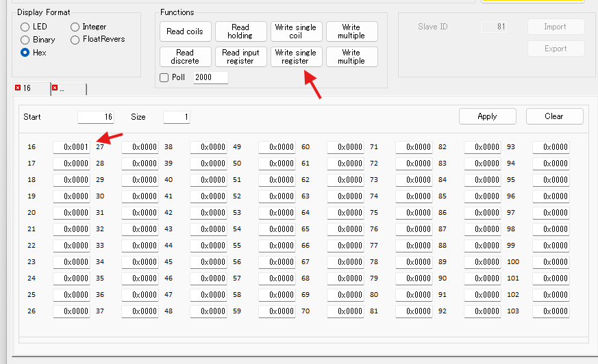The image size is (598, 364).
Task: Switch to the tab labeled 16
Action: [32, 88]
